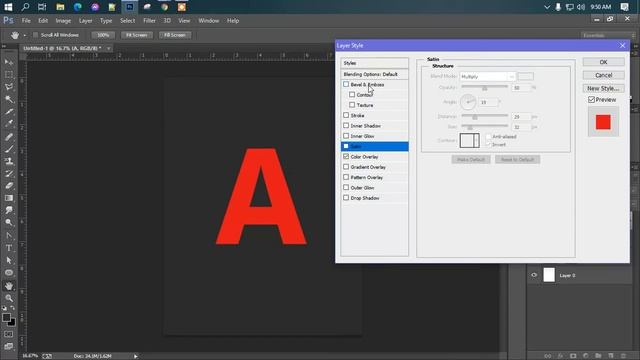Enable Gradient Overlay checkbox

pos(346,167)
